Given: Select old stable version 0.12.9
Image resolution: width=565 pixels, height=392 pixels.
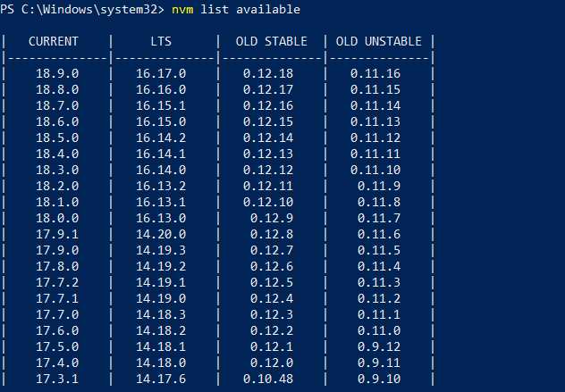Looking at the screenshot, I should [x=272, y=218].
